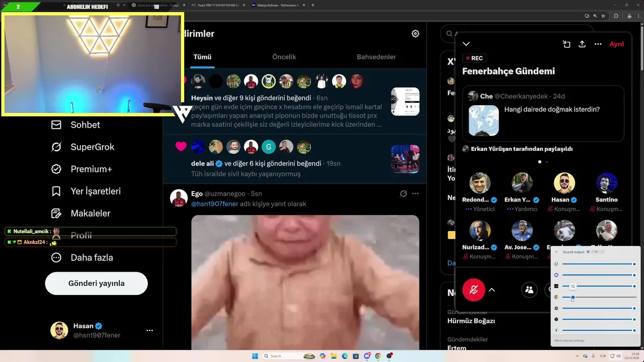Toggle the muted microphone button in Space
Image resolution: width=644 pixels, height=362 pixels.
(473, 290)
